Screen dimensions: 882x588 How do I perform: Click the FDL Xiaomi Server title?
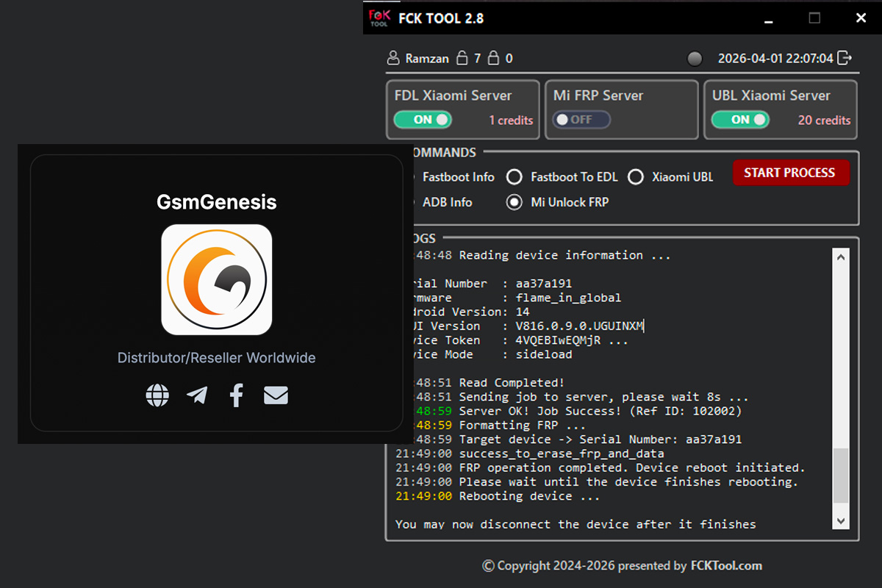(x=453, y=96)
